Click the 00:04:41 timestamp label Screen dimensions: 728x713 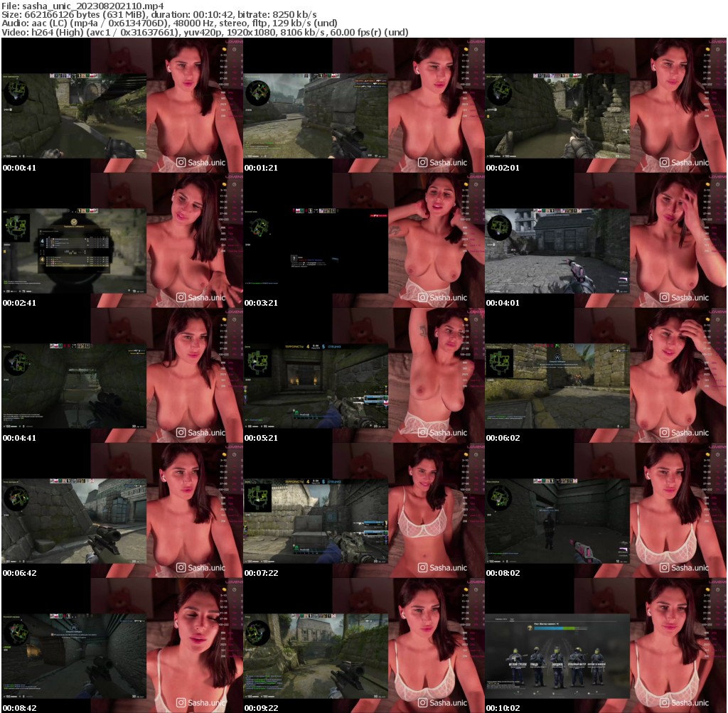19,438
